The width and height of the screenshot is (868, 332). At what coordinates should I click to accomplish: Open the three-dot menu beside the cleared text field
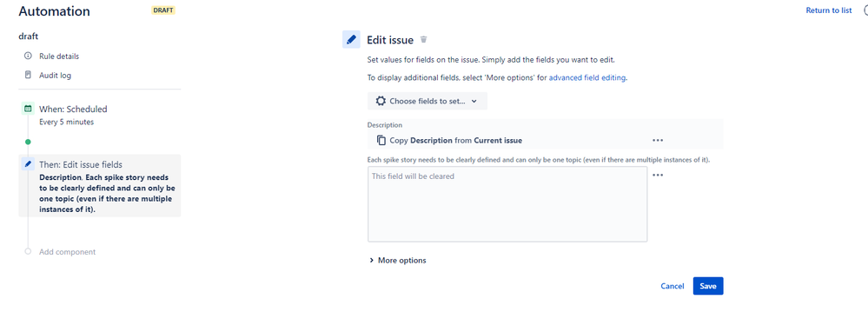pos(658,176)
